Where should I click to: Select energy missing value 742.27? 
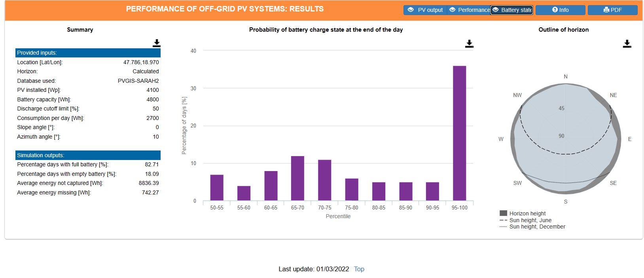150,192
